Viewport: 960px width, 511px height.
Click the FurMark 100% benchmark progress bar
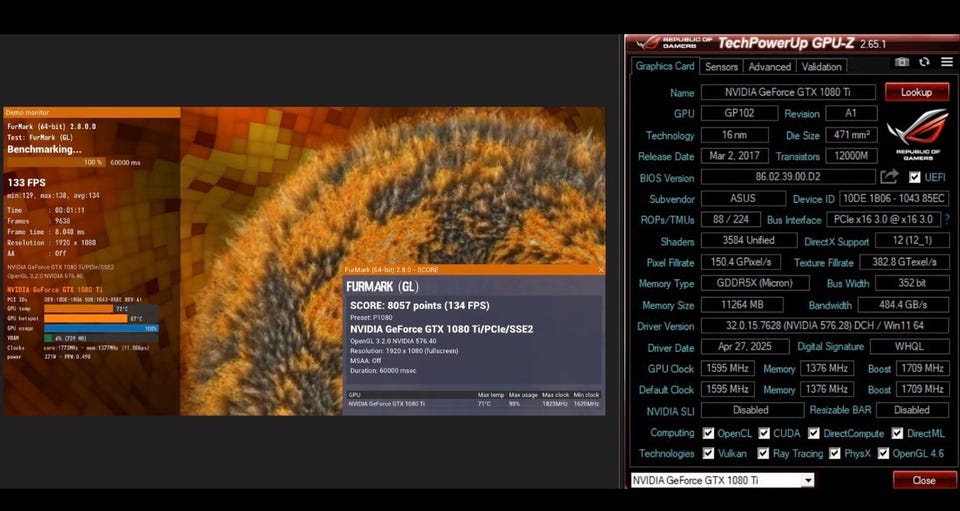[x=56, y=162]
